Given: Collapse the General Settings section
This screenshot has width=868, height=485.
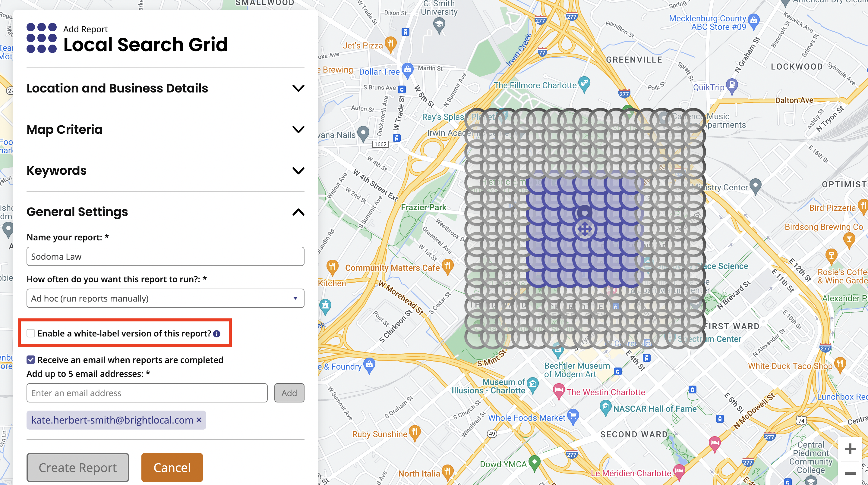Looking at the screenshot, I should click(166, 212).
